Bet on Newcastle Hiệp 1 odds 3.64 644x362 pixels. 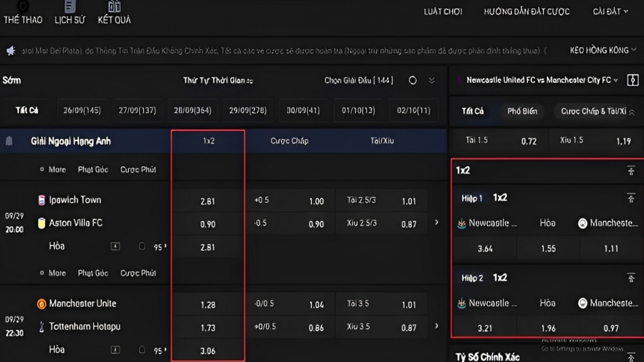(x=485, y=249)
